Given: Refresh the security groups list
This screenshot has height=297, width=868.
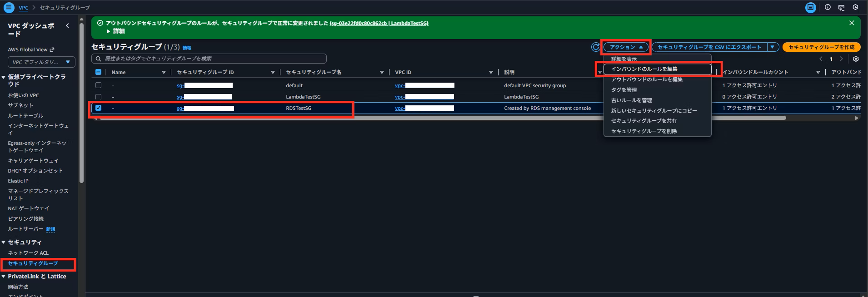Looking at the screenshot, I should [595, 47].
